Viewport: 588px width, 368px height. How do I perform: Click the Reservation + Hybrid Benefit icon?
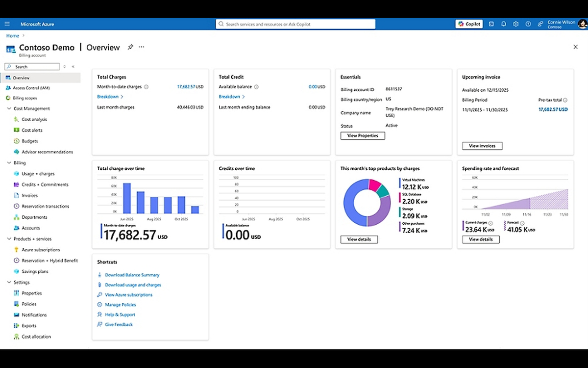(17, 261)
